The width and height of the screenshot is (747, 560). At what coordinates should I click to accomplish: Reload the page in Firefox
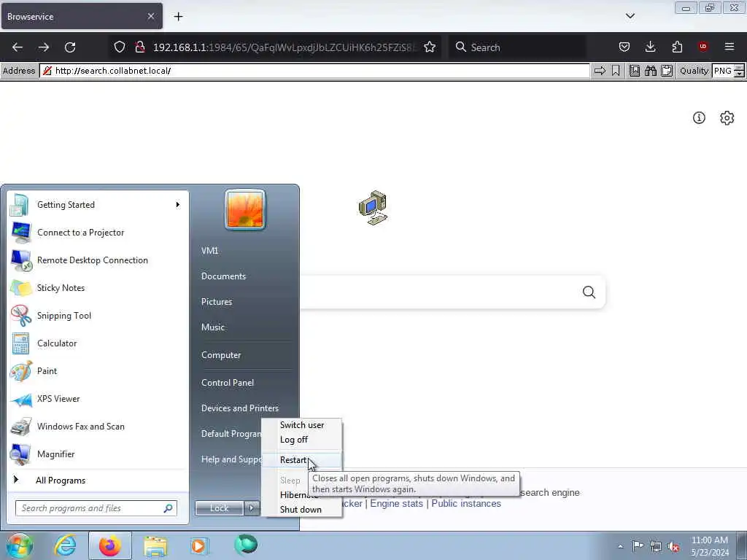pyautogui.click(x=70, y=47)
